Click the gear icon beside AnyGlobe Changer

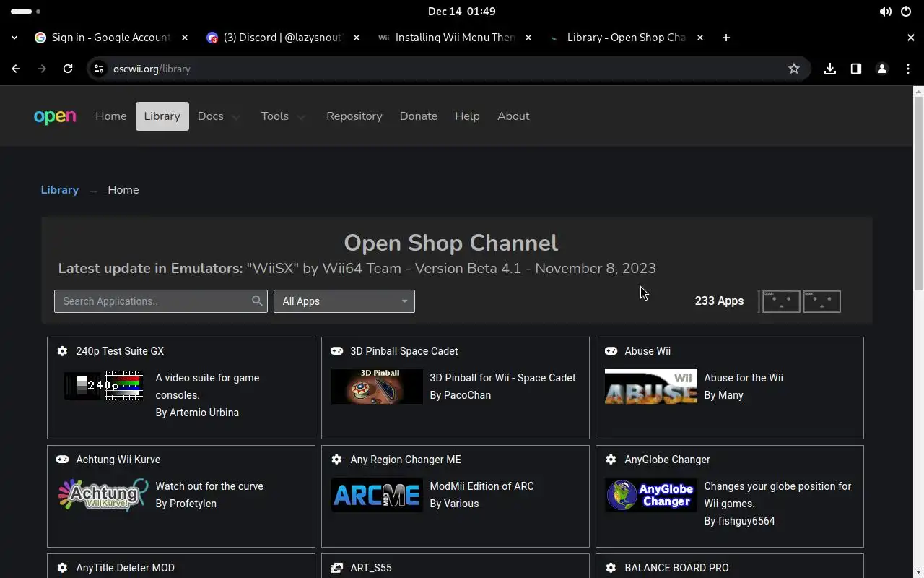(611, 460)
